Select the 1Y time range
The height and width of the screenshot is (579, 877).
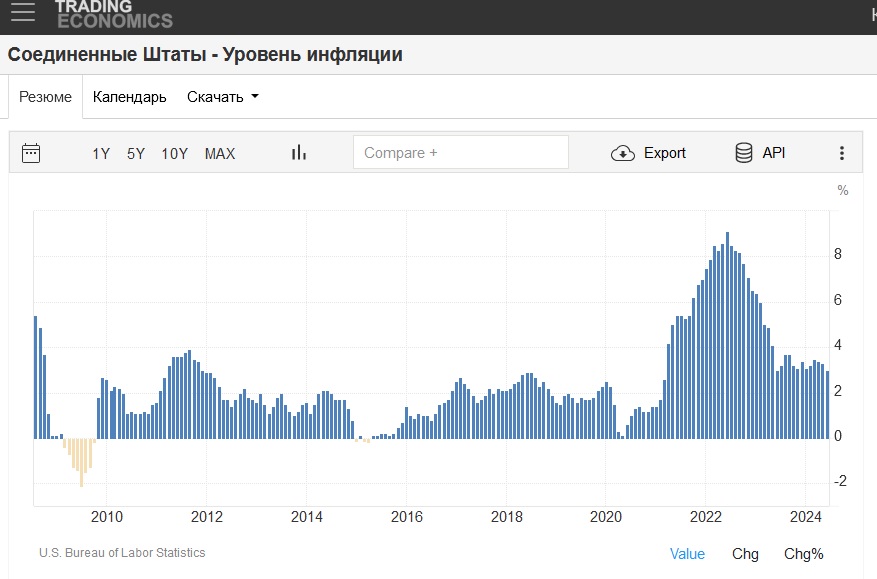click(101, 153)
